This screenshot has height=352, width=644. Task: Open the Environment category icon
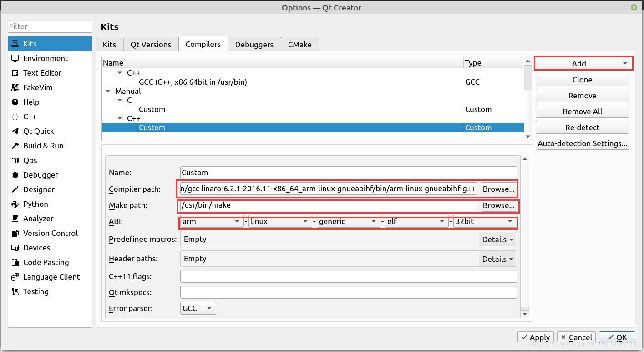[x=15, y=58]
